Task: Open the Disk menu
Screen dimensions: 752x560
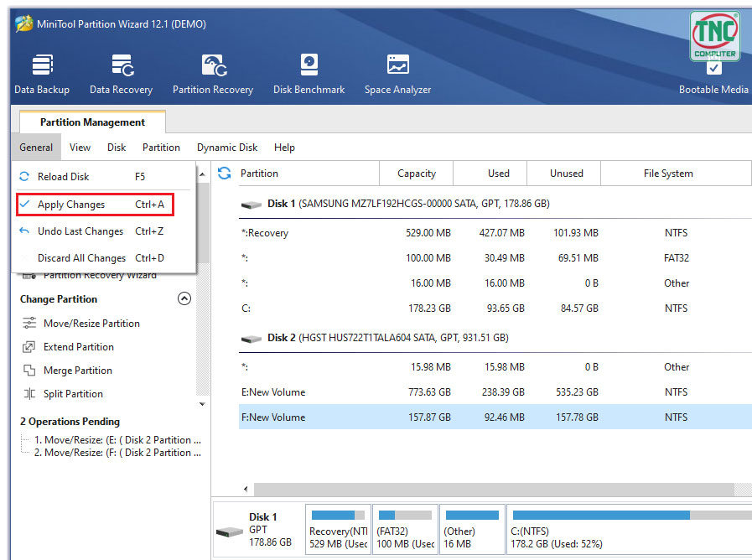Action: (117, 148)
